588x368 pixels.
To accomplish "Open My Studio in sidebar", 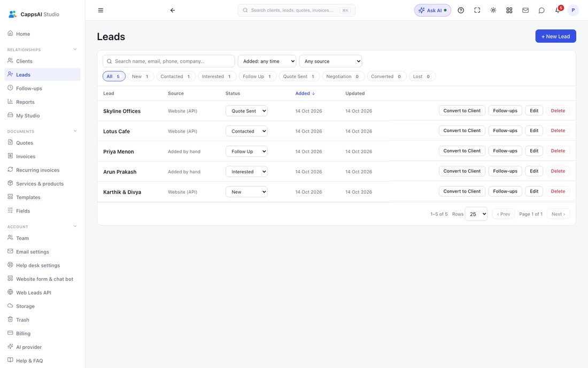I will pyautogui.click(x=42, y=116).
